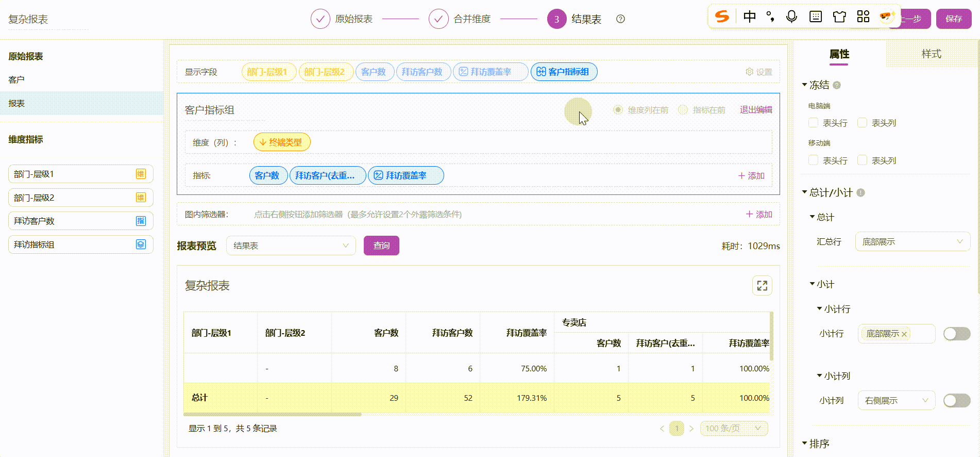Switch to the 属性 tab

tap(839, 54)
